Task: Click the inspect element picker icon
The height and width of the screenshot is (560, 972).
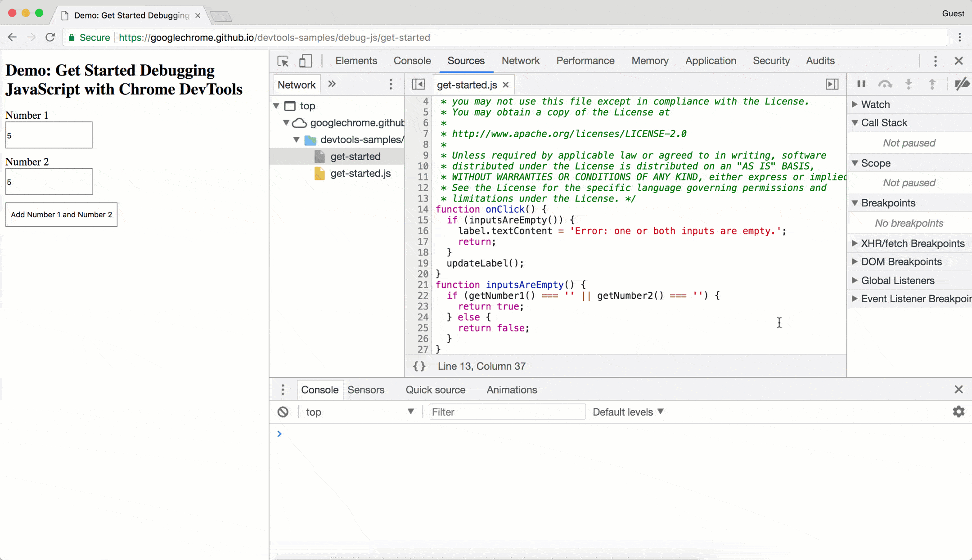Action: (x=283, y=61)
